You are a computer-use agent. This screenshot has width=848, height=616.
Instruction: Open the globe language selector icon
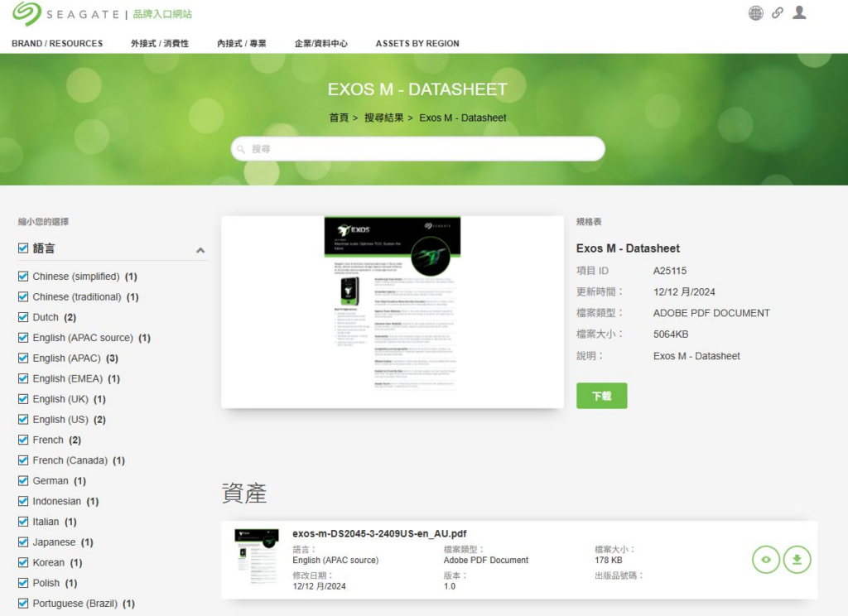[755, 13]
